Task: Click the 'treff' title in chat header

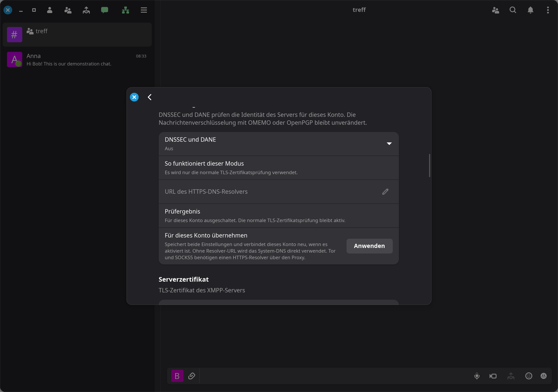Action: pos(359,10)
